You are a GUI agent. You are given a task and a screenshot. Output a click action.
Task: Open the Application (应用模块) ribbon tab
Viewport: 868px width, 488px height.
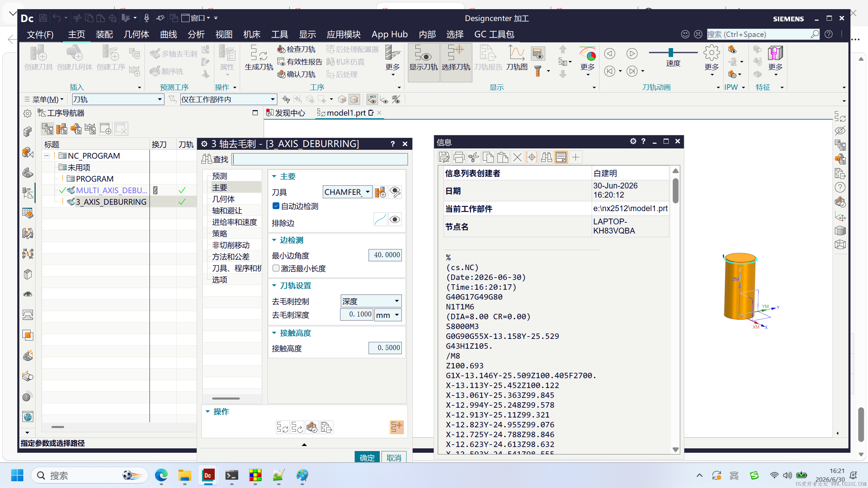(x=343, y=34)
